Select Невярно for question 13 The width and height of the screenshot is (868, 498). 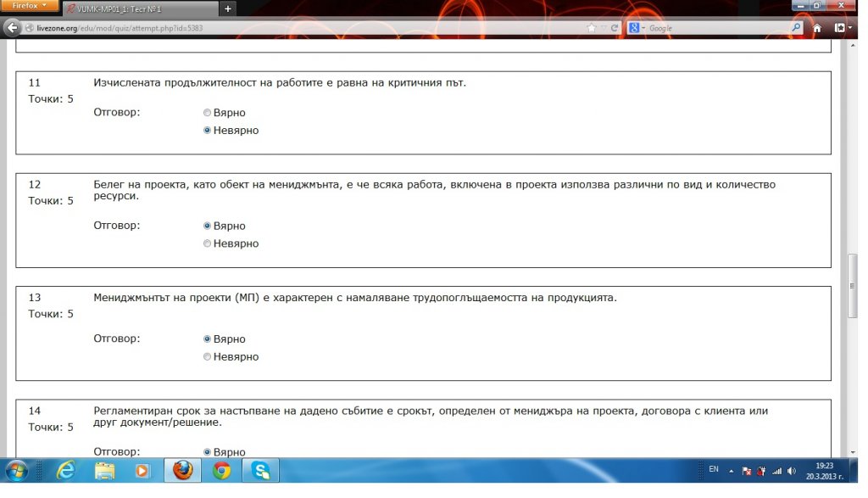(x=207, y=356)
